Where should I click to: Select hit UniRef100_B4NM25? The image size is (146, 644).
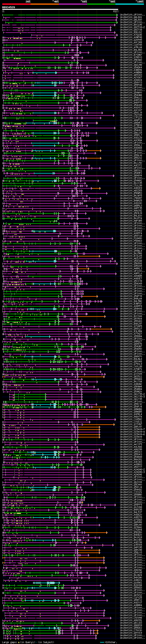131,201
